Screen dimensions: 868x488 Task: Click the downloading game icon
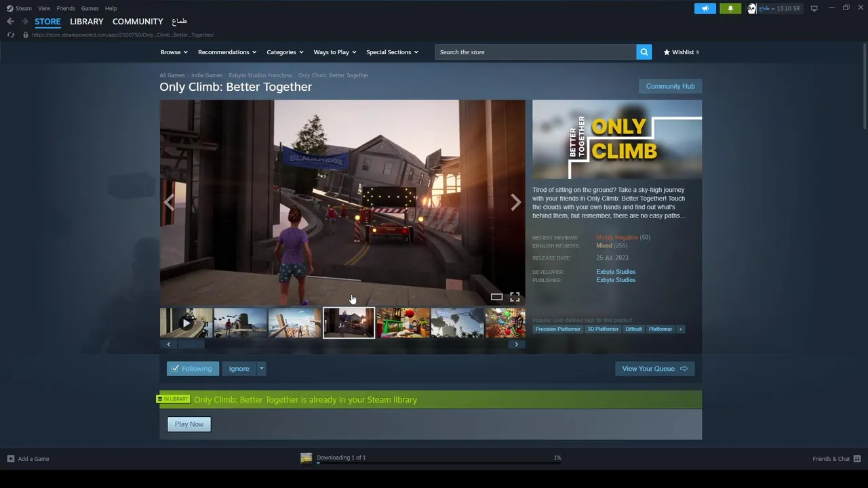(x=307, y=458)
